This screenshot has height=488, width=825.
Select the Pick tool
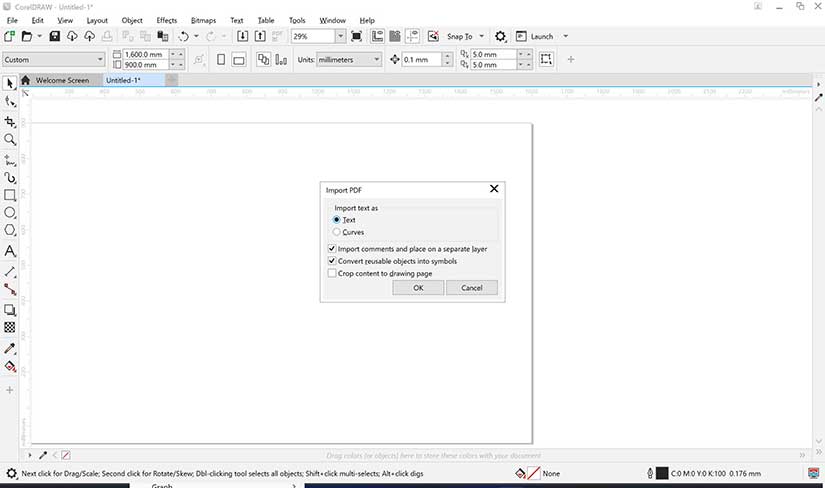[9, 83]
